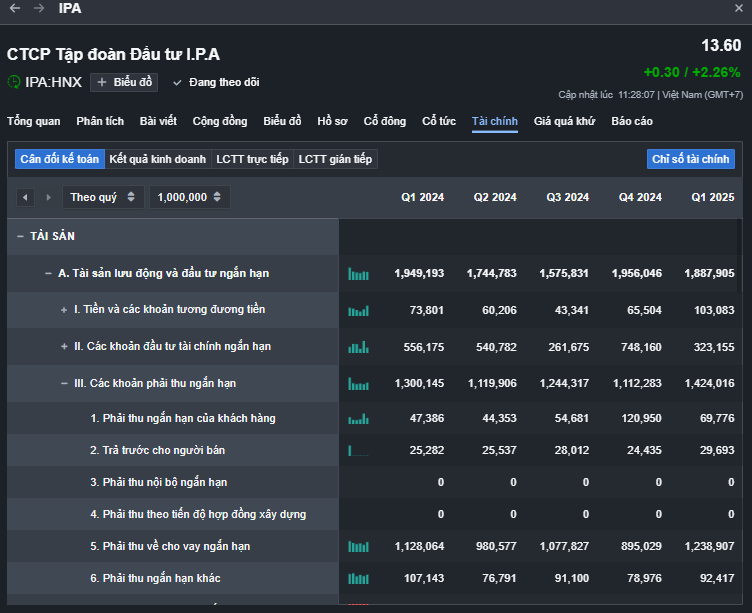The image size is (752, 613).
Task: Click the 'Q4 2024' column header
Action: (640, 197)
